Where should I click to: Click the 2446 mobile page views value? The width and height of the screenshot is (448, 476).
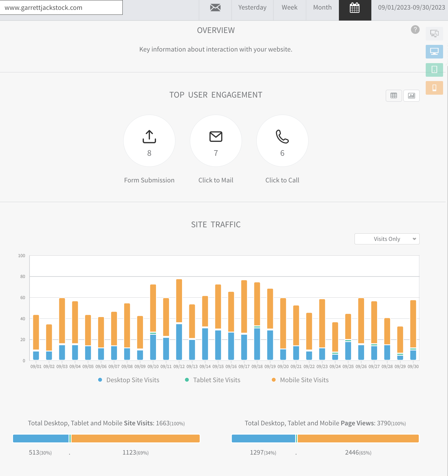click(358, 453)
